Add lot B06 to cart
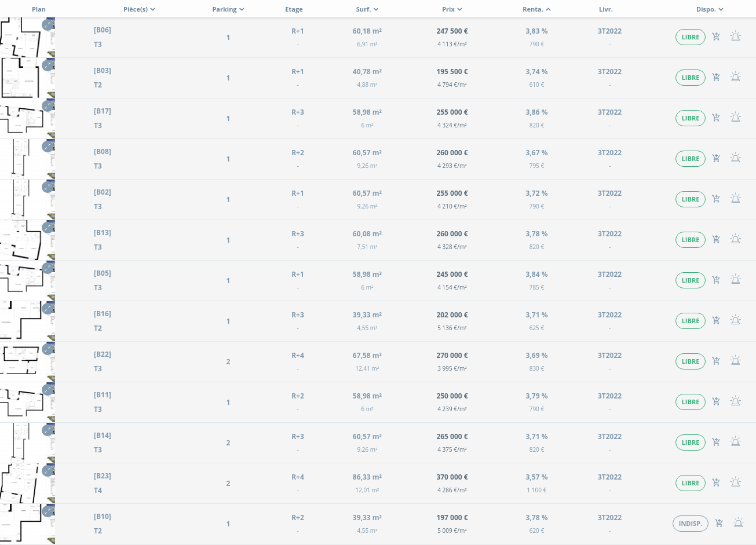 point(716,36)
